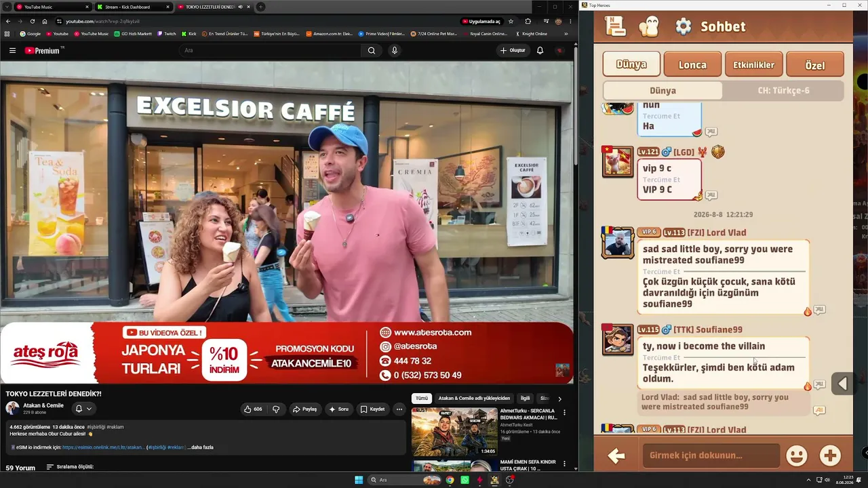This screenshot has height=488, width=868.
Task: Open Top Heroes chat list icon
Action: pos(615,26)
